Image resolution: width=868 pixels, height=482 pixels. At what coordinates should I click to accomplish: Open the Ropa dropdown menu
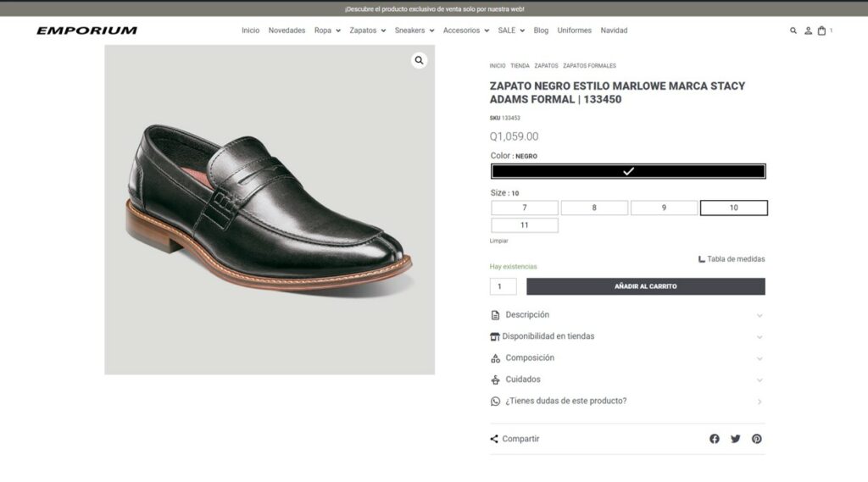click(x=327, y=30)
